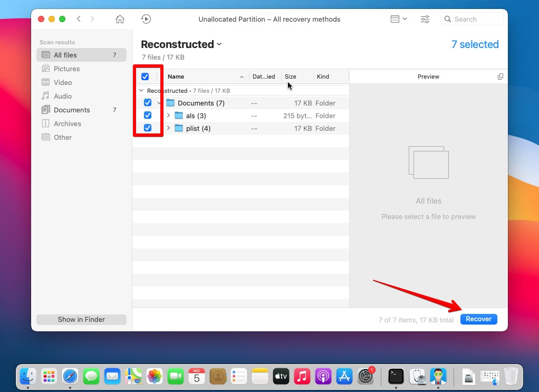Viewport: 539px width, 392px height.
Task: Click Show in Finder button
Action: (81, 319)
